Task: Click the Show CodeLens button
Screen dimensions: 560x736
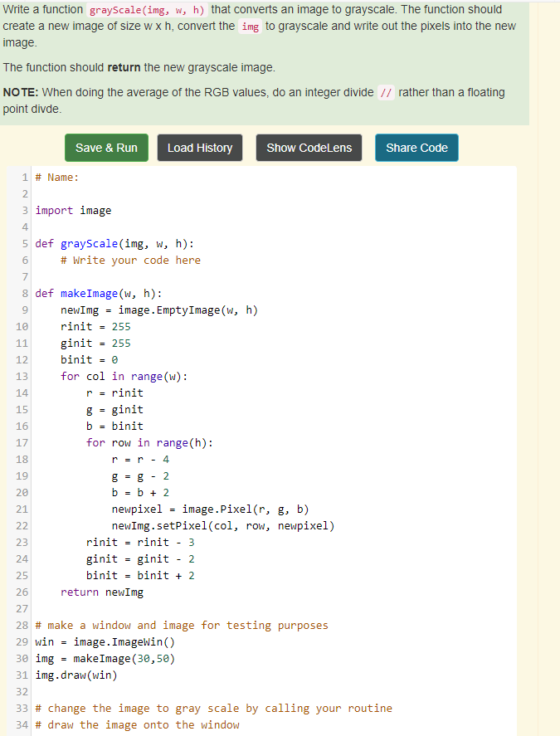Action: [x=309, y=147]
